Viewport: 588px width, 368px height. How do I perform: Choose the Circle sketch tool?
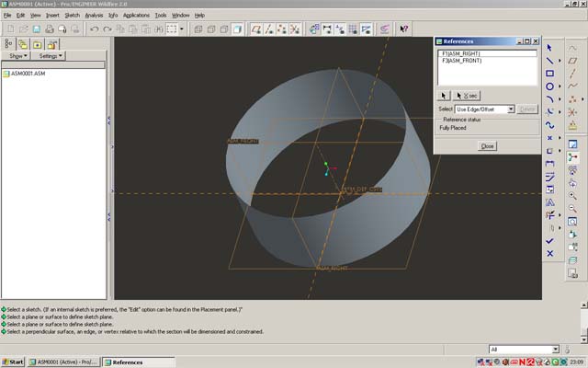[x=549, y=86]
